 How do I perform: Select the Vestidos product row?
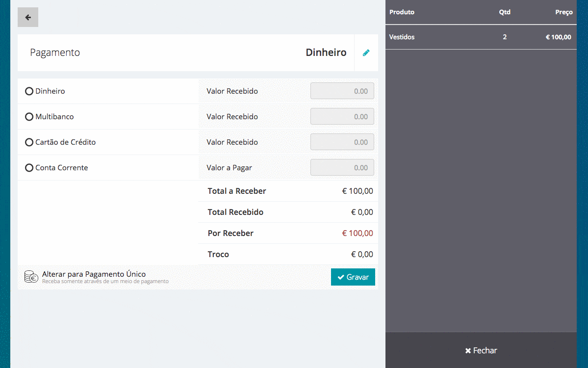point(481,37)
